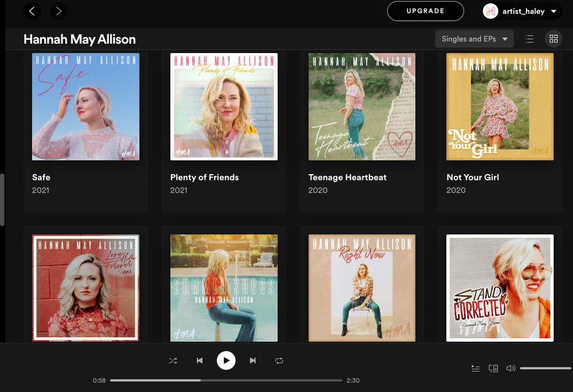Click the Hannah May Allison page heading

click(80, 39)
